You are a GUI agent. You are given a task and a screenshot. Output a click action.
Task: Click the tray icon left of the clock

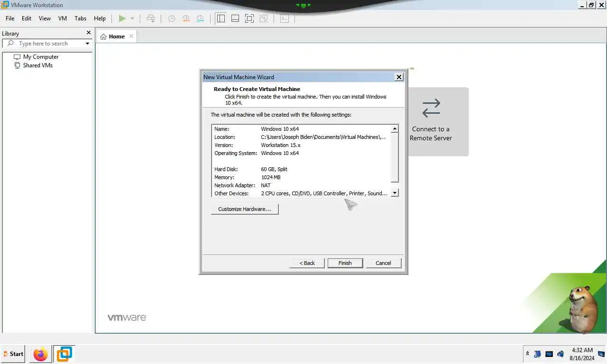[x=561, y=354]
